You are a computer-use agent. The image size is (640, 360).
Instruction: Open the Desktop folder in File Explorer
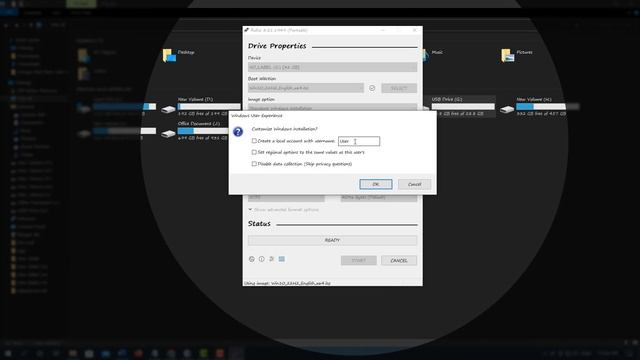point(169,55)
